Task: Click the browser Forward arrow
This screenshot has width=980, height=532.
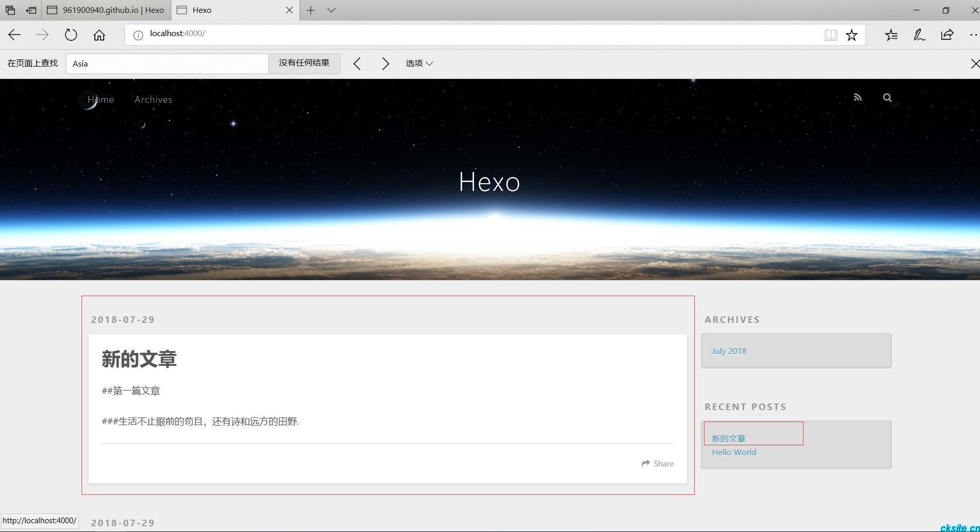Action: pyautogui.click(x=42, y=35)
